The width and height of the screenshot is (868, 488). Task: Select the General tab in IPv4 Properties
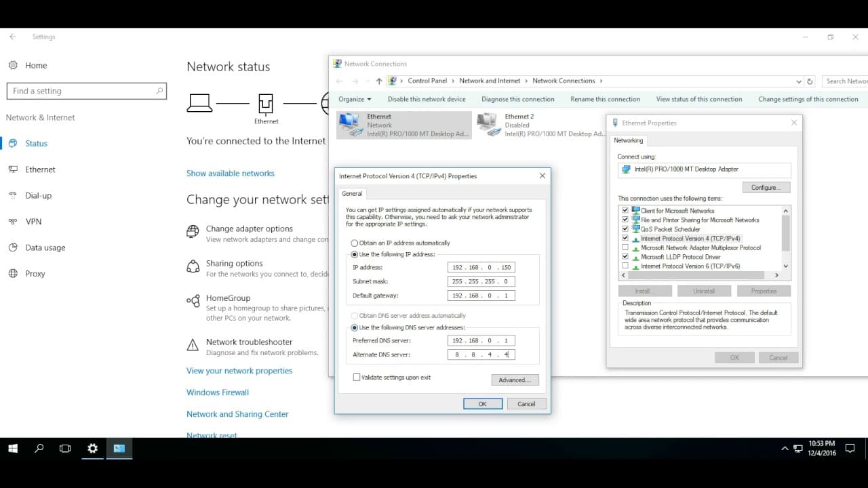[352, 194]
